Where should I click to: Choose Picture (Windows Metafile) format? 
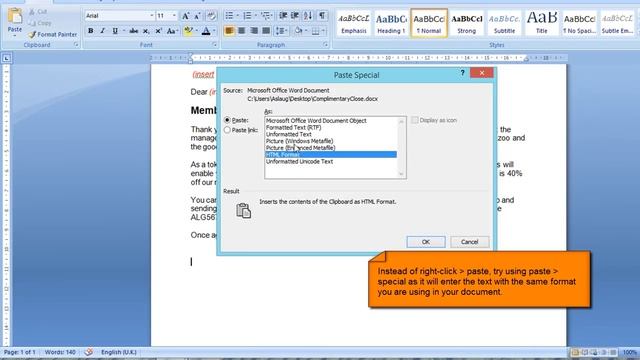(299, 141)
